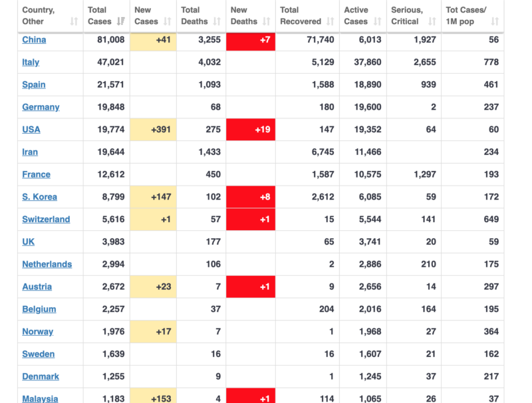Select the Germany link
This screenshot has width=532, height=403.
click(41, 107)
